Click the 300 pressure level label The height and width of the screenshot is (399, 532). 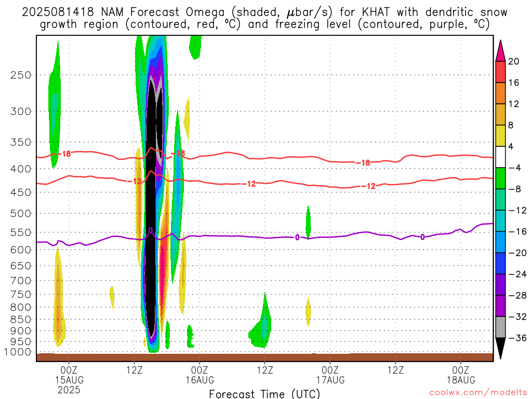21,111
